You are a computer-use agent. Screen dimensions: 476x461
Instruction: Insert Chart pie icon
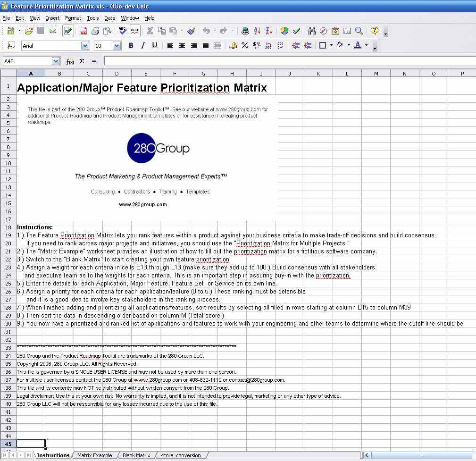tap(284, 31)
